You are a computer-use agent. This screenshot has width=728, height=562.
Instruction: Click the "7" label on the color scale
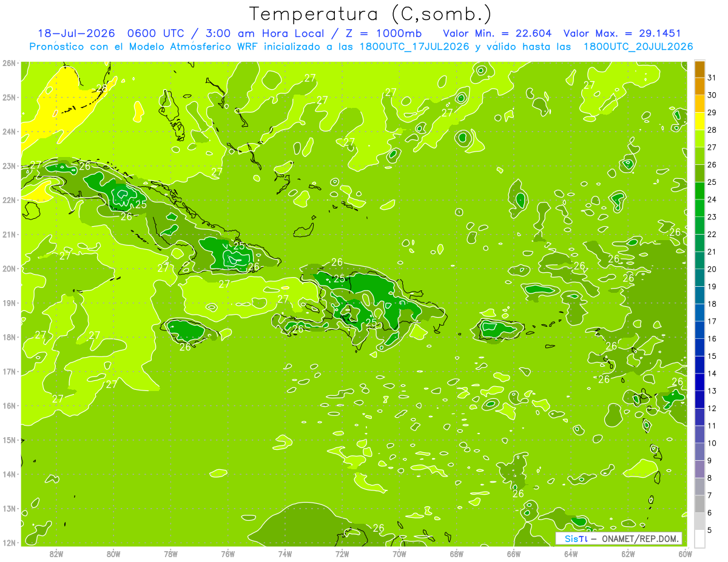(x=710, y=495)
